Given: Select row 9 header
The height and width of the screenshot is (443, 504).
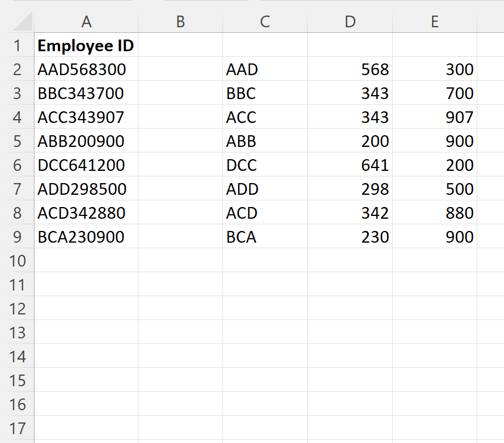Looking at the screenshot, I should click(x=18, y=237).
